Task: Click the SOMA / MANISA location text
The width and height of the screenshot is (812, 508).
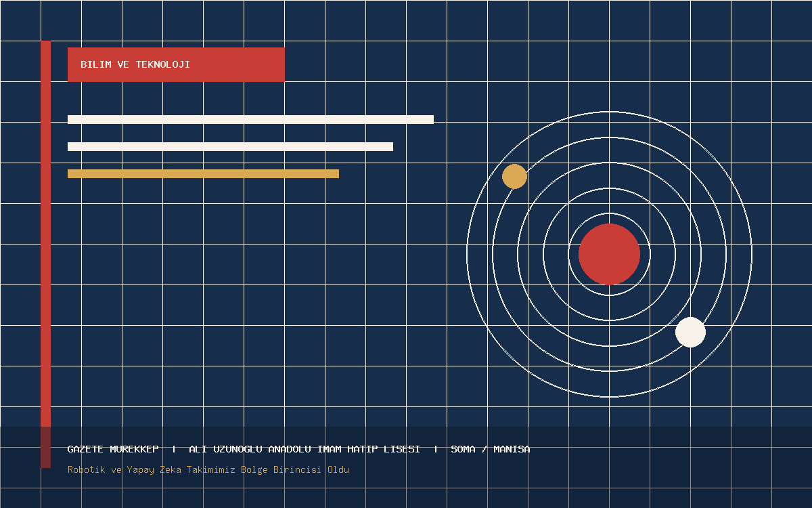Action: pyautogui.click(x=491, y=449)
